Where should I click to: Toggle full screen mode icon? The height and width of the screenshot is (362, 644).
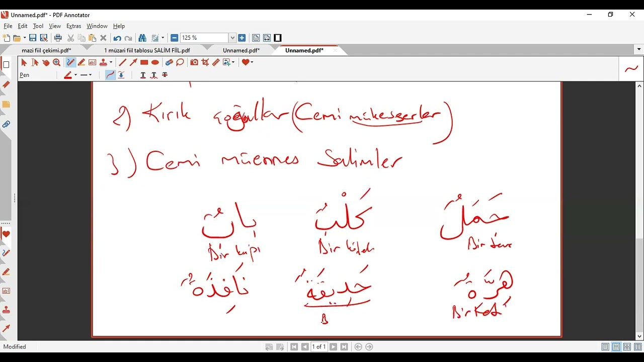[278, 38]
